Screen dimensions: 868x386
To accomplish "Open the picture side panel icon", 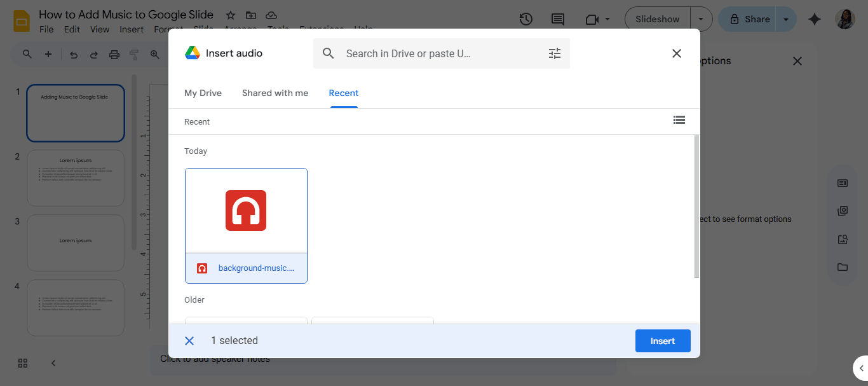I will (x=843, y=240).
